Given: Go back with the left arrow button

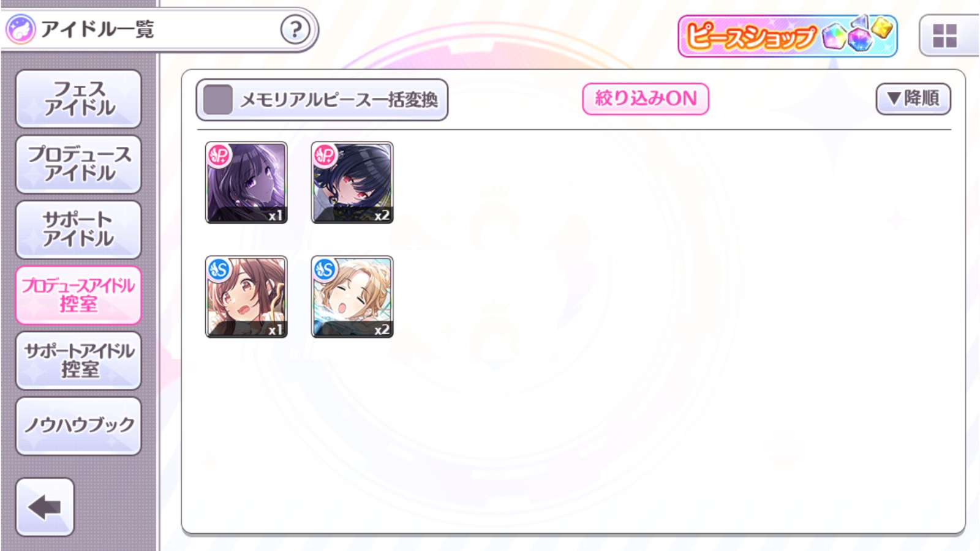Looking at the screenshot, I should pyautogui.click(x=45, y=507).
